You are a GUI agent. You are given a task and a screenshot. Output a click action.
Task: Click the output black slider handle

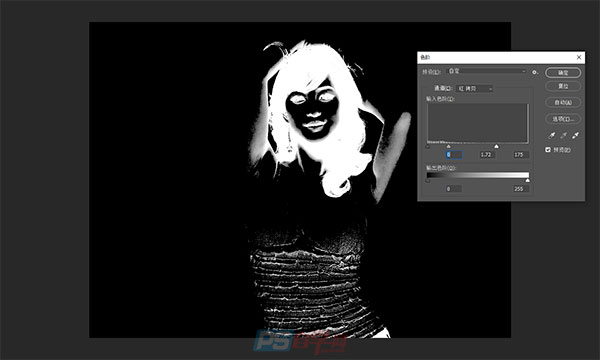(428, 180)
